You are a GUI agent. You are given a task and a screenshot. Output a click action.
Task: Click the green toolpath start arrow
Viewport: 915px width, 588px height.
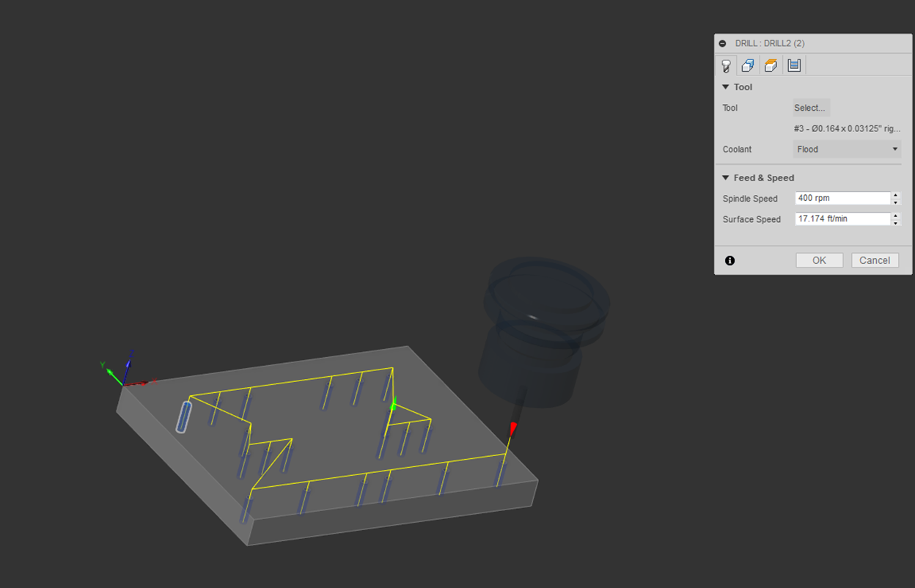coord(393,404)
